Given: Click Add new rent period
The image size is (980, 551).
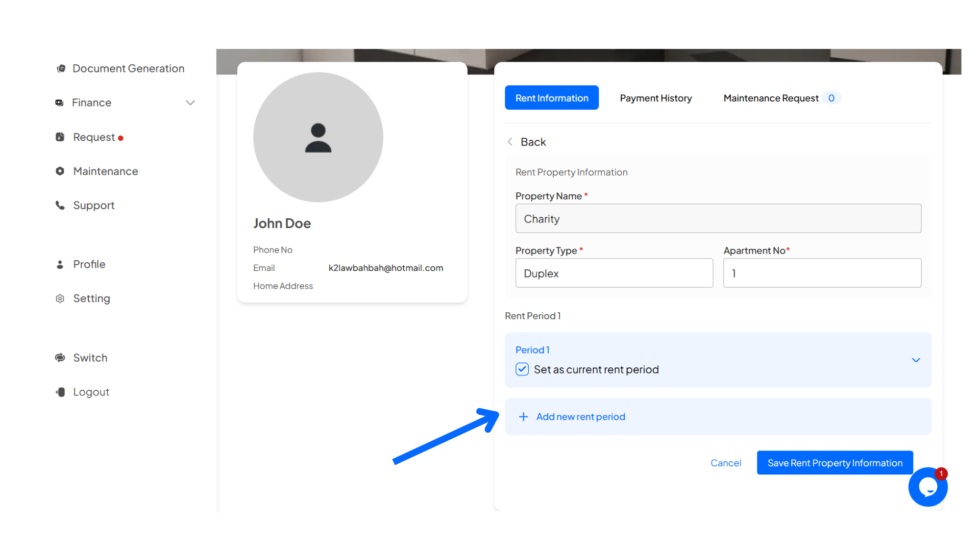Looking at the screenshot, I should coord(718,417).
